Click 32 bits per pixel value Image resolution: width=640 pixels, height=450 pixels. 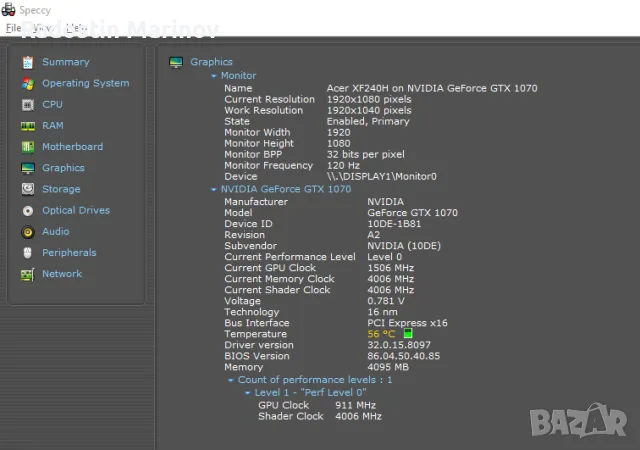pos(366,154)
